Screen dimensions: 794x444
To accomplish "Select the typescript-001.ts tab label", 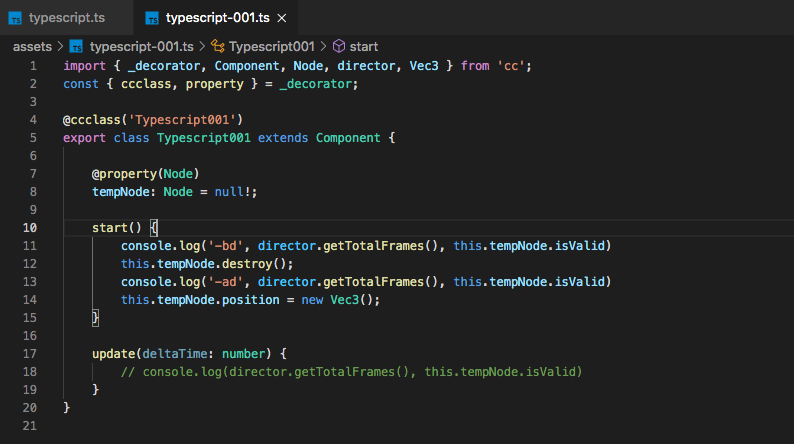I will (x=219, y=18).
